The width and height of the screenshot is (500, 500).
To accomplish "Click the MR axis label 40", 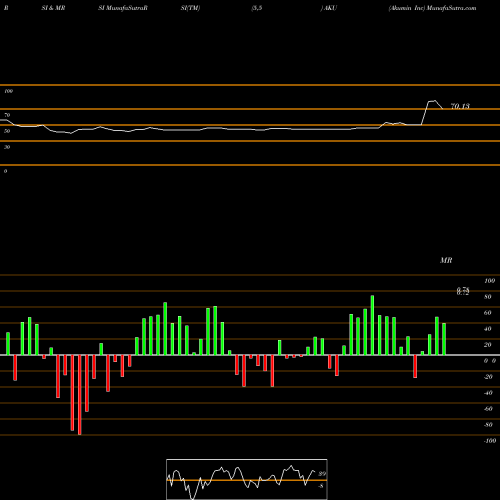I will (x=488, y=329).
